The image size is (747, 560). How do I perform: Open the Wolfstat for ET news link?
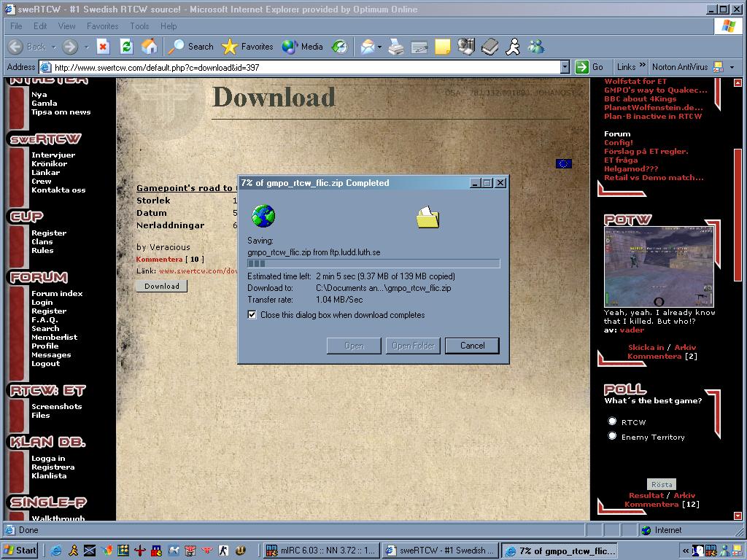pyautogui.click(x=635, y=82)
